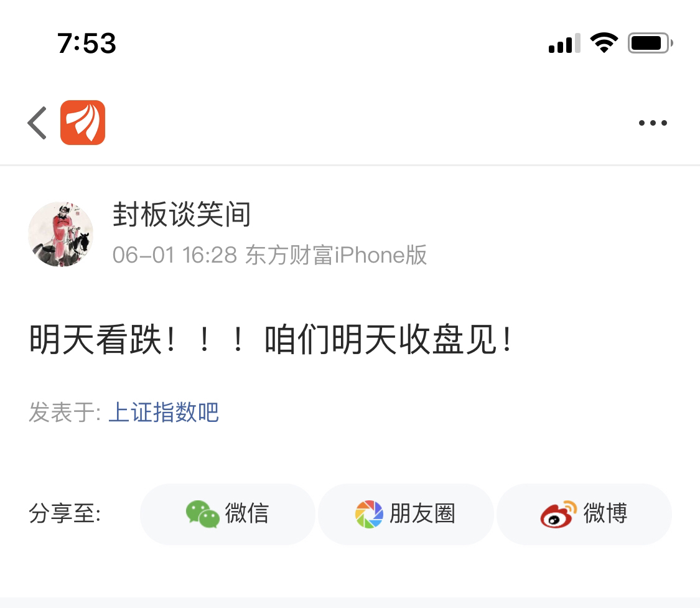This screenshot has width=700, height=608.
Task: Share post to 微信
Action: [228, 514]
